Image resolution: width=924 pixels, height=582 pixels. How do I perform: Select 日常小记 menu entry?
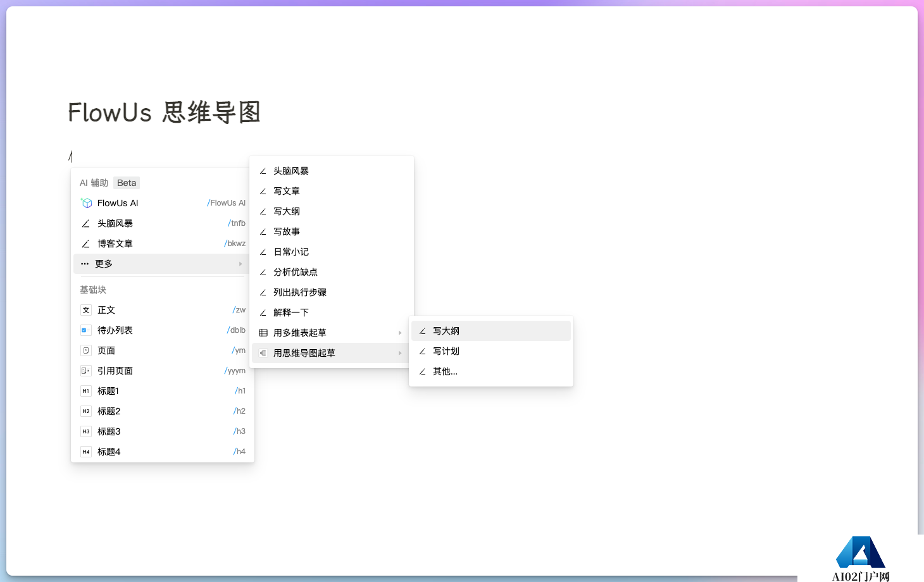click(332, 252)
